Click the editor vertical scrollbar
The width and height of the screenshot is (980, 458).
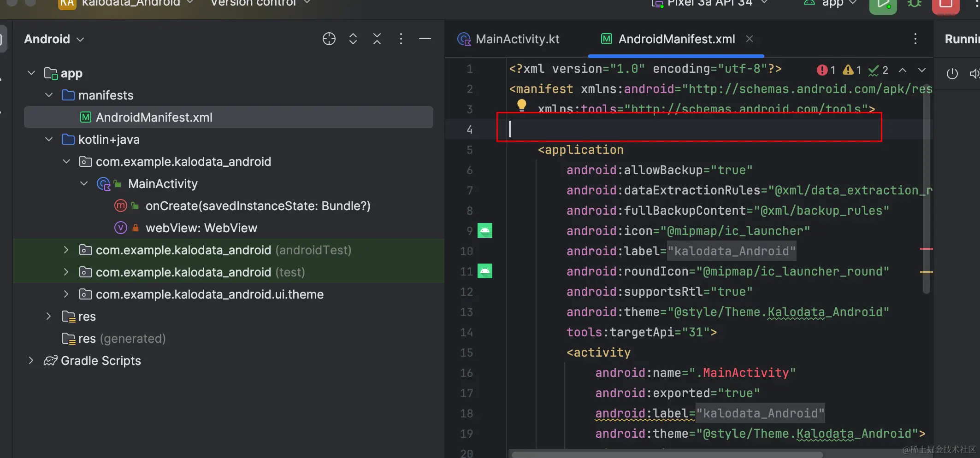927,189
